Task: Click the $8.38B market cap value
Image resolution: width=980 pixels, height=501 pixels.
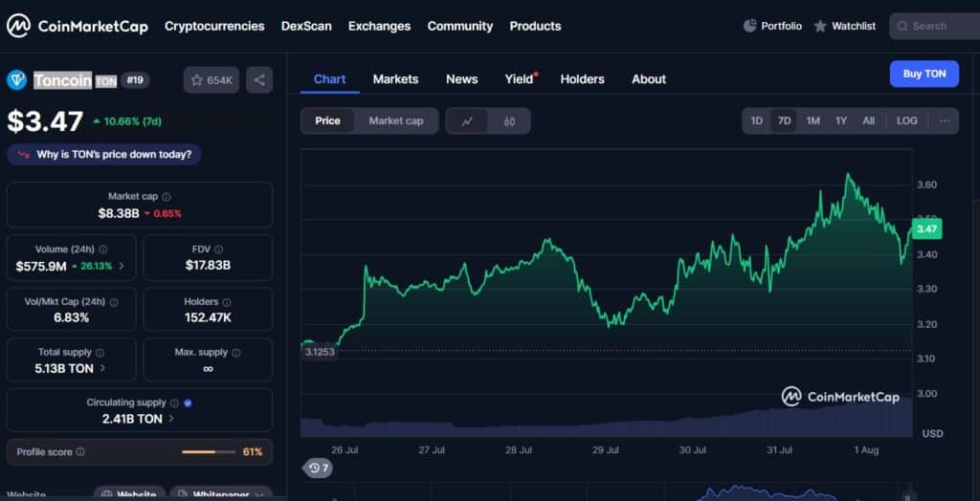Action: coord(119,213)
